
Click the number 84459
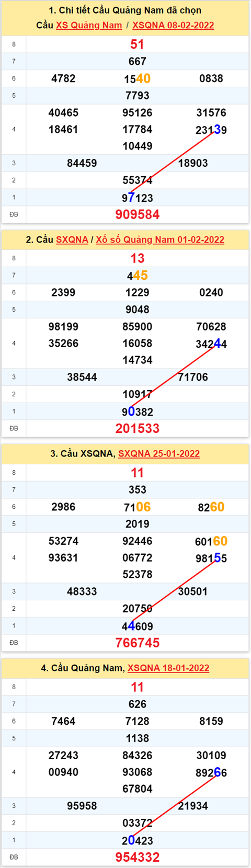tap(82, 163)
